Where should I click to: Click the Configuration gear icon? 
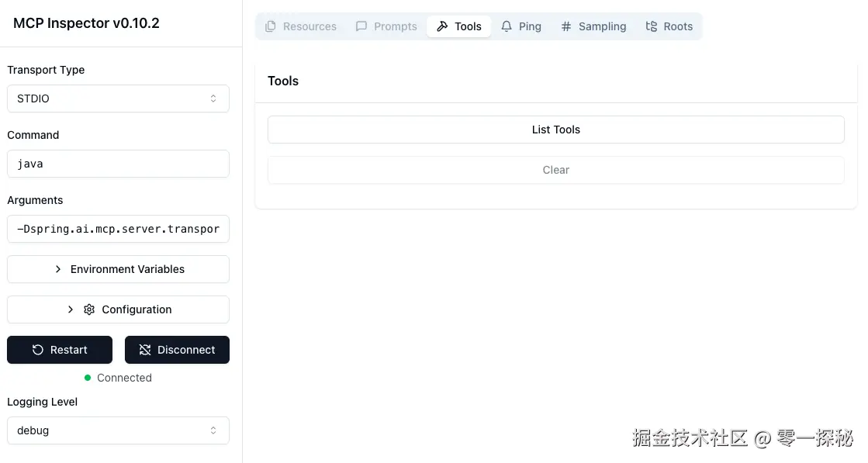click(x=89, y=309)
